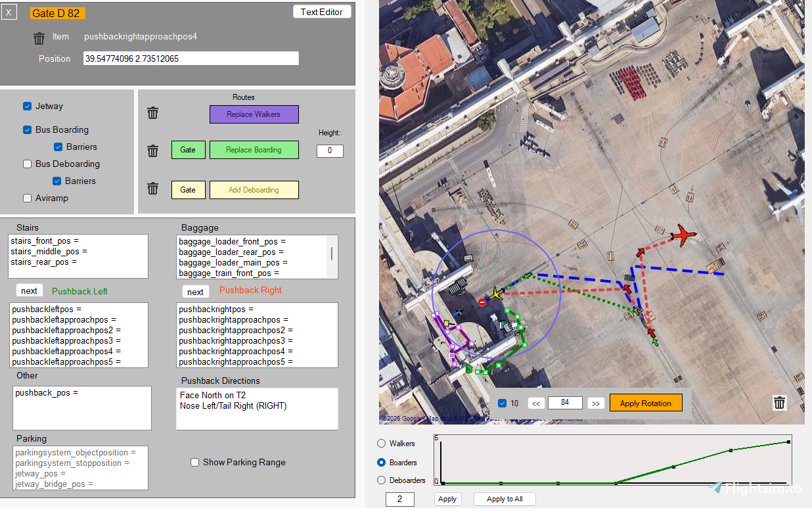Click the yellow Gate button

click(188, 190)
